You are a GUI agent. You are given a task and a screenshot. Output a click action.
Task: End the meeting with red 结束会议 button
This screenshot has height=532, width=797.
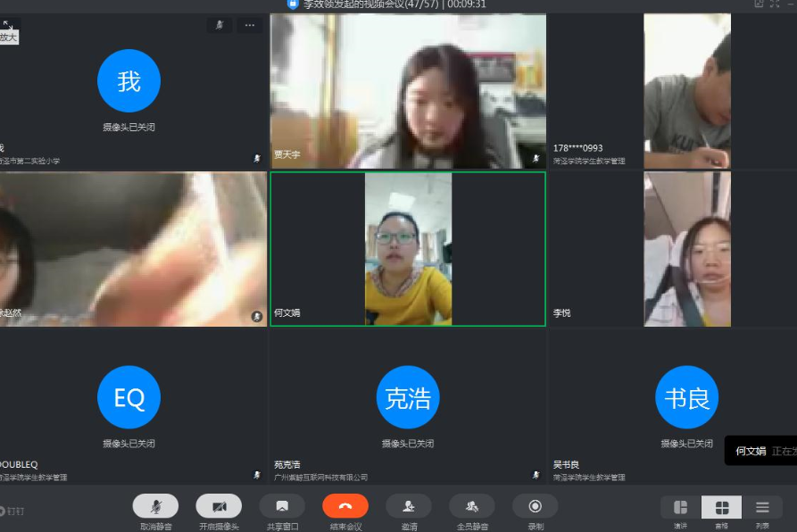345,506
